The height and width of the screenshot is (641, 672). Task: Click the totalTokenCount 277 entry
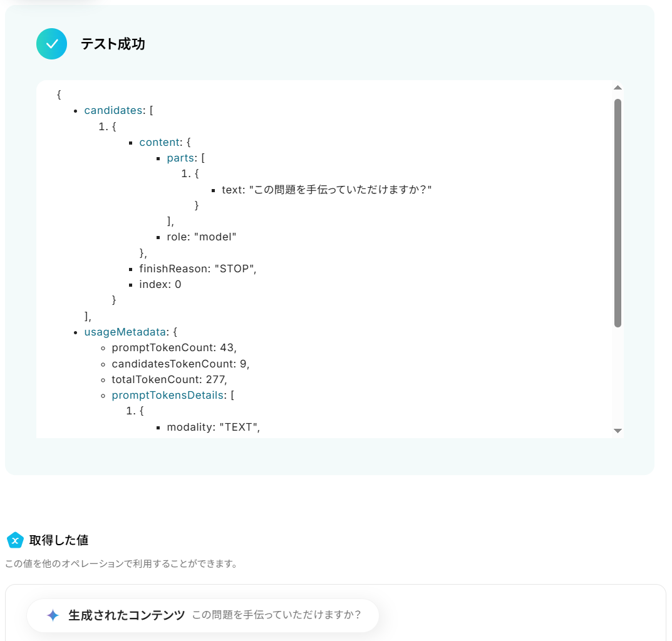point(169,379)
